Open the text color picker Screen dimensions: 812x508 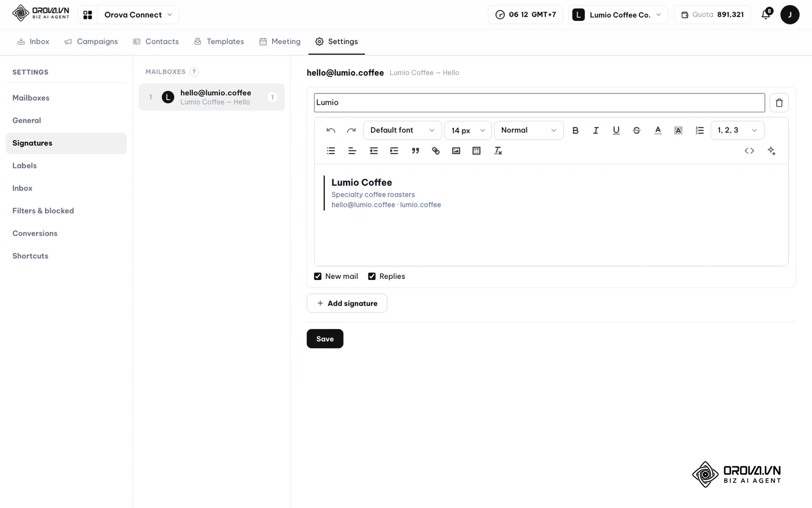(x=658, y=131)
